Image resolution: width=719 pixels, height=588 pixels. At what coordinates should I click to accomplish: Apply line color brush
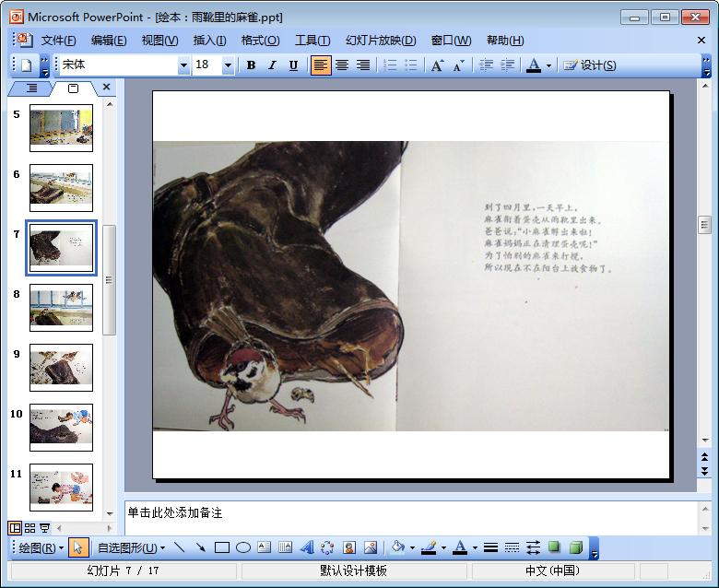[429, 547]
